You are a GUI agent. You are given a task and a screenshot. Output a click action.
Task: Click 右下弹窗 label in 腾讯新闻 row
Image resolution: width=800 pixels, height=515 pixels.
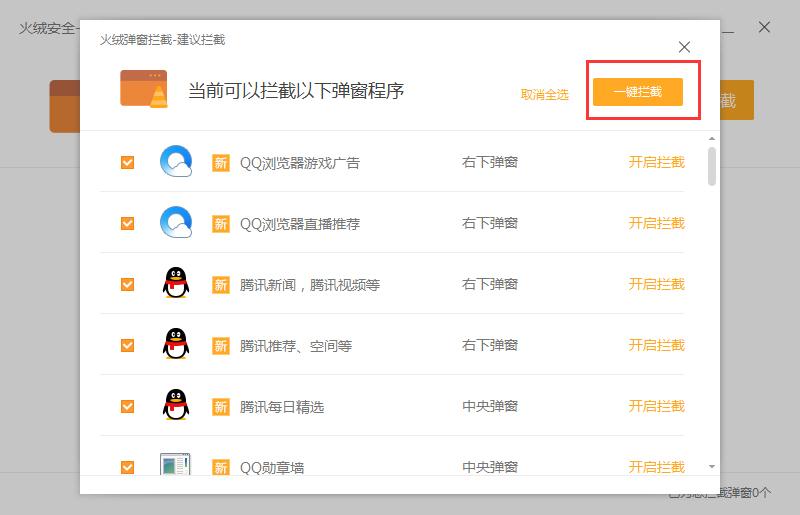coord(490,284)
